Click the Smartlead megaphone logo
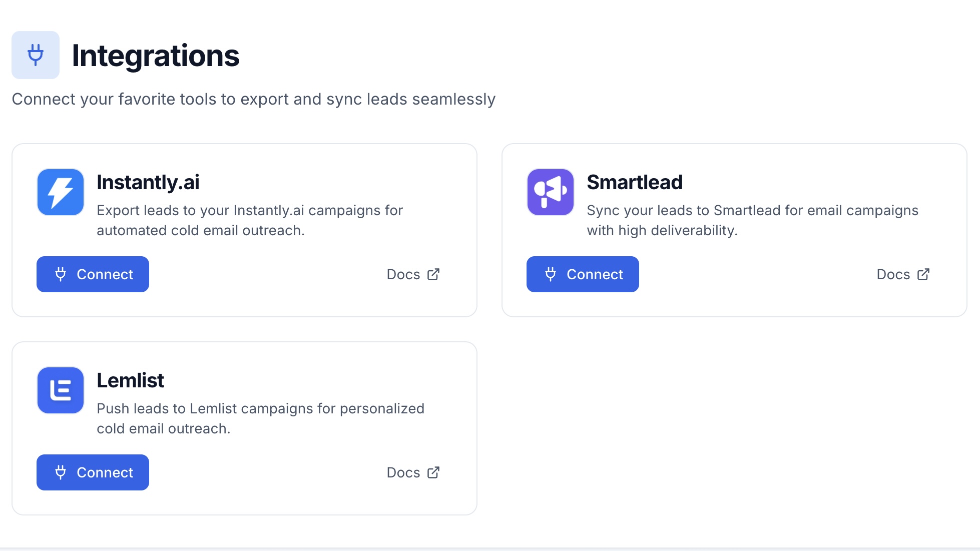This screenshot has width=980, height=551. [x=550, y=192]
